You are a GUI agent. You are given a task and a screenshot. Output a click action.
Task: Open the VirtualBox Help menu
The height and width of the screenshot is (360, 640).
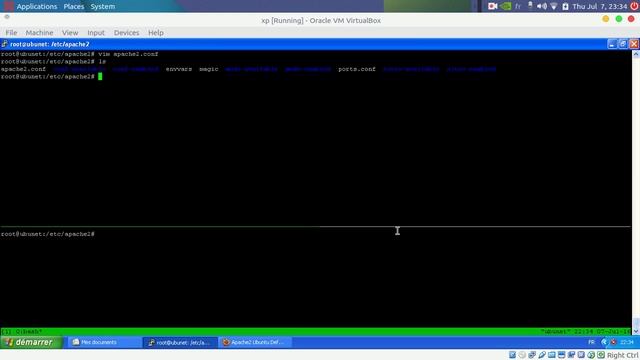coord(156,33)
